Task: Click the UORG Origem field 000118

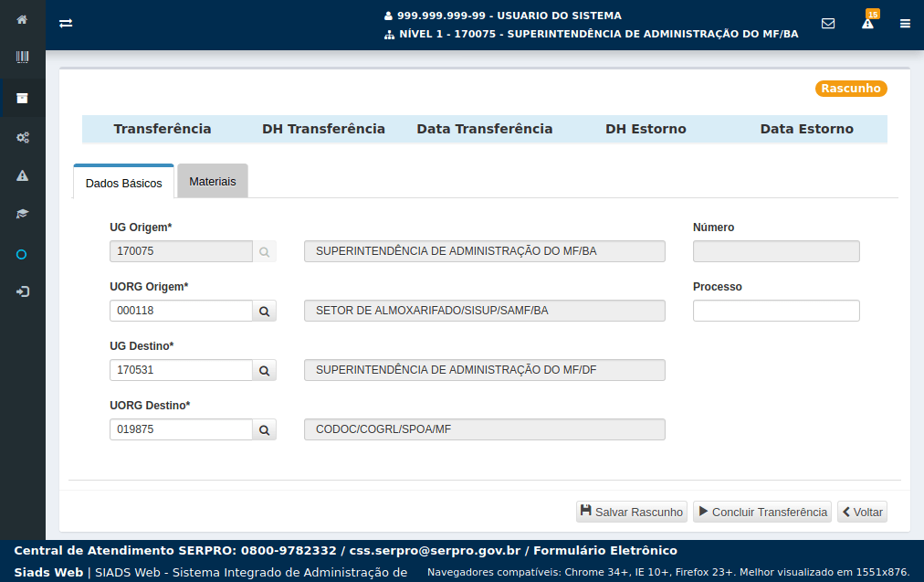Action: pyautogui.click(x=181, y=311)
